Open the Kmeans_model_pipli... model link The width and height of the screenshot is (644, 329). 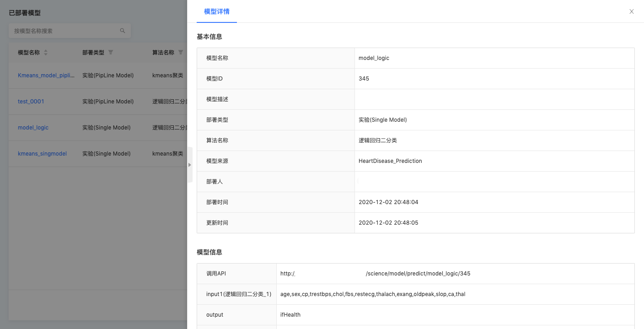point(46,75)
